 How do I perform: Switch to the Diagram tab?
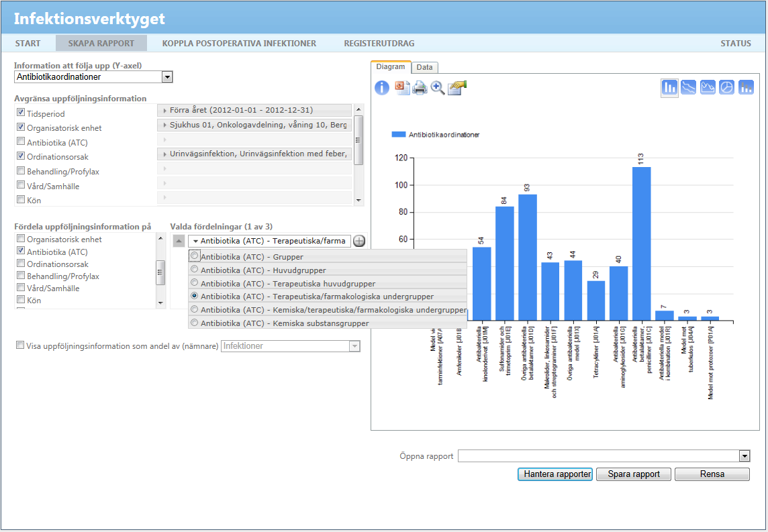[x=390, y=67]
